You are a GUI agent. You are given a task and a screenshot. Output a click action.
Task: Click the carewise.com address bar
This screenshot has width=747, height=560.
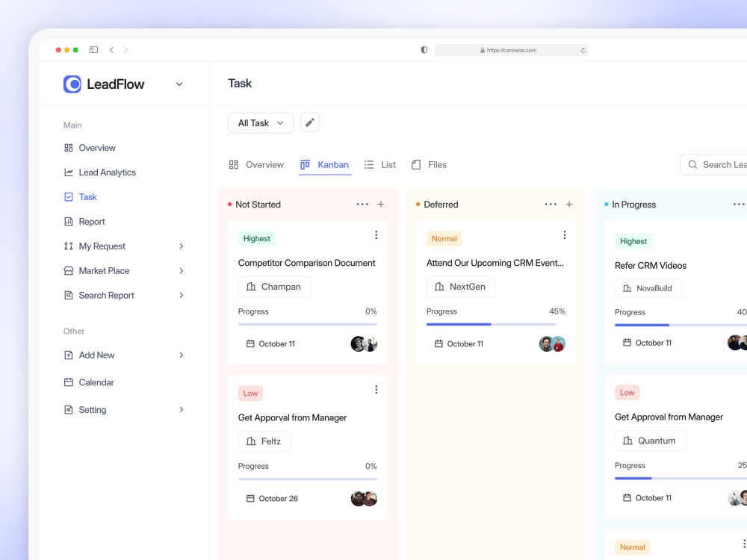coord(511,50)
